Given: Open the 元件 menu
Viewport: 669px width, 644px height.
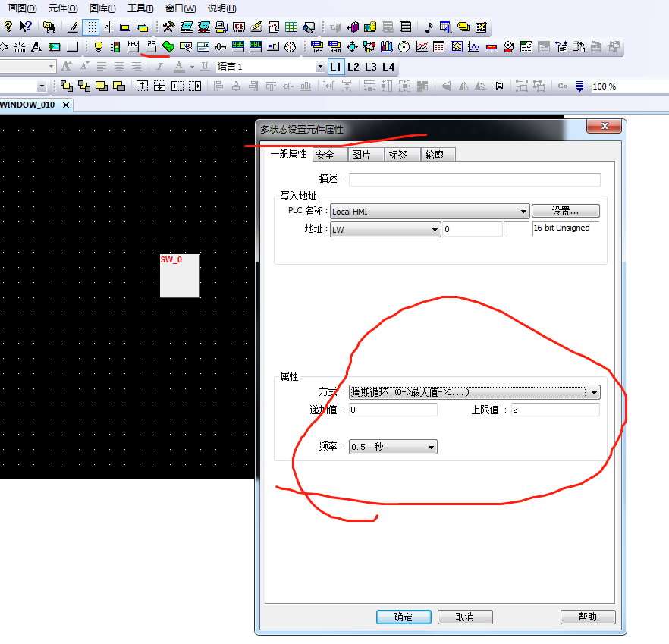Looking at the screenshot, I should (62, 8).
